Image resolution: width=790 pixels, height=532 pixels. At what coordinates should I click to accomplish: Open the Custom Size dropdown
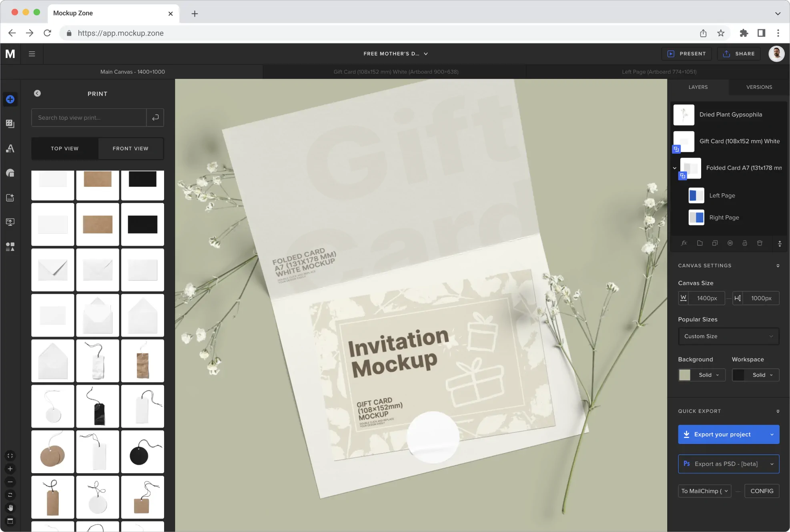[x=728, y=336]
